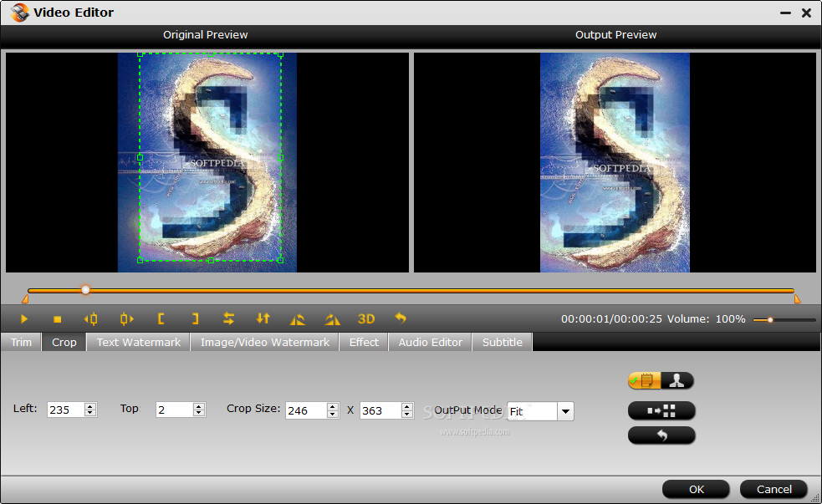Screen dimensions: 822x504
Task: Click the left-middle crop handle
Action: [x=140, y=157]
